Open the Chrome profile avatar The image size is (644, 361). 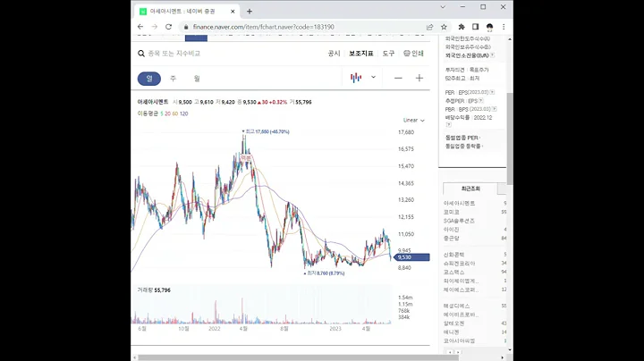pyautogui.click(x=489, y=27)
